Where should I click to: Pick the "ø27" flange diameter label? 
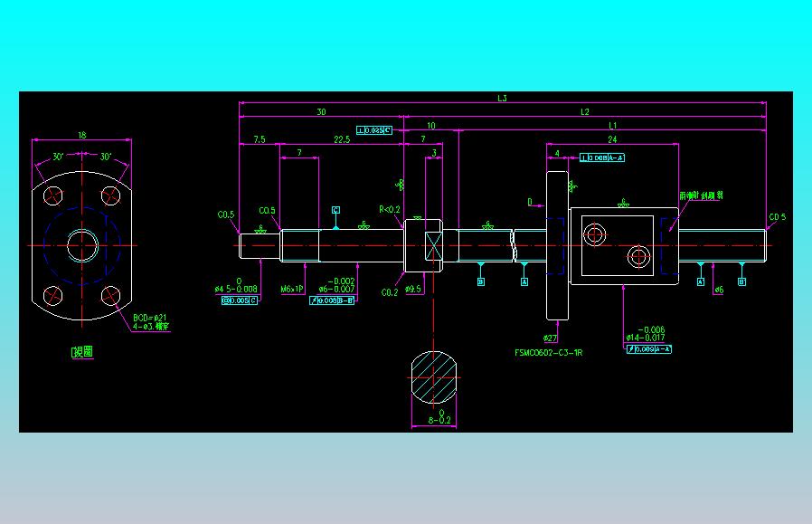pyautogui.click(x=551, y=338)
